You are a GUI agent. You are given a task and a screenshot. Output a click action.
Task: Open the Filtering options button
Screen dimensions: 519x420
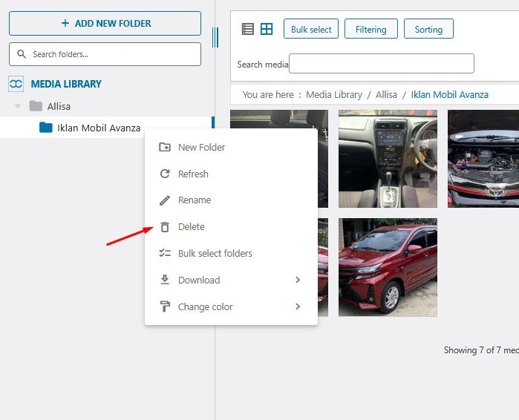pyautogui.click(x=371, y=29)
